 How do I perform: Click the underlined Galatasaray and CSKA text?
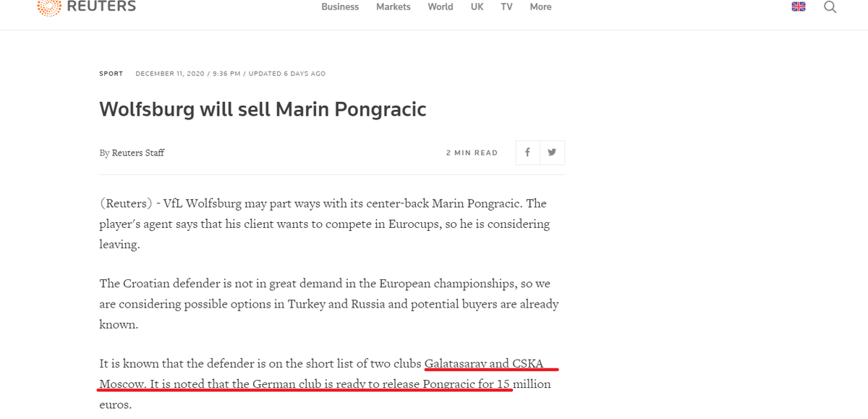click(x=484, y=363)
